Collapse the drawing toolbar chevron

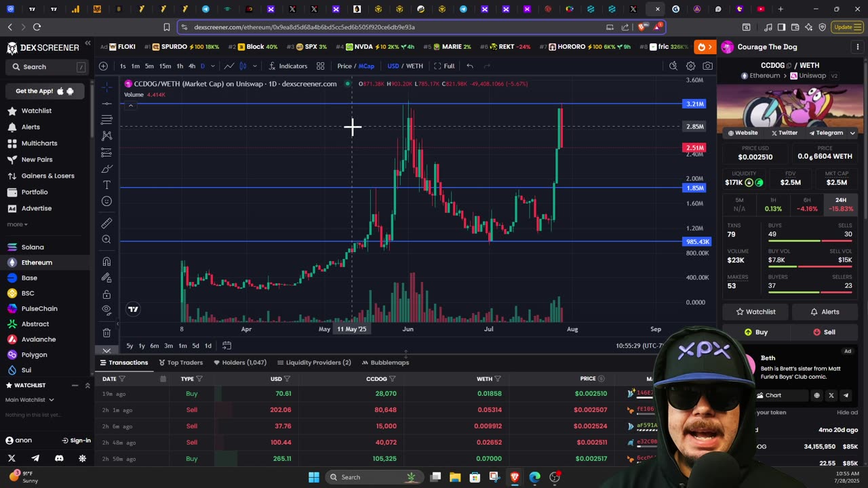tap(106, 350)
